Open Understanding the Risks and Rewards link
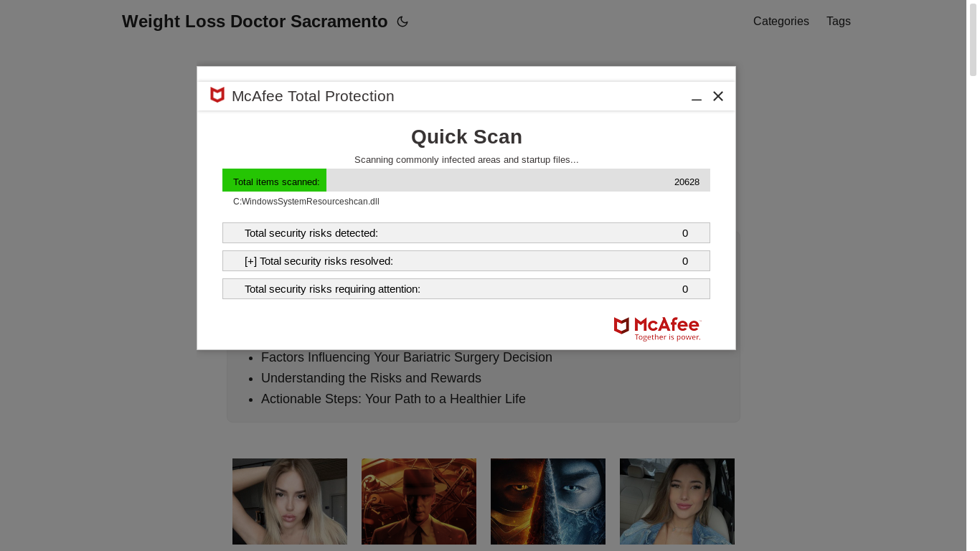Viewport: 980px width, 551px height. [371, 378]
